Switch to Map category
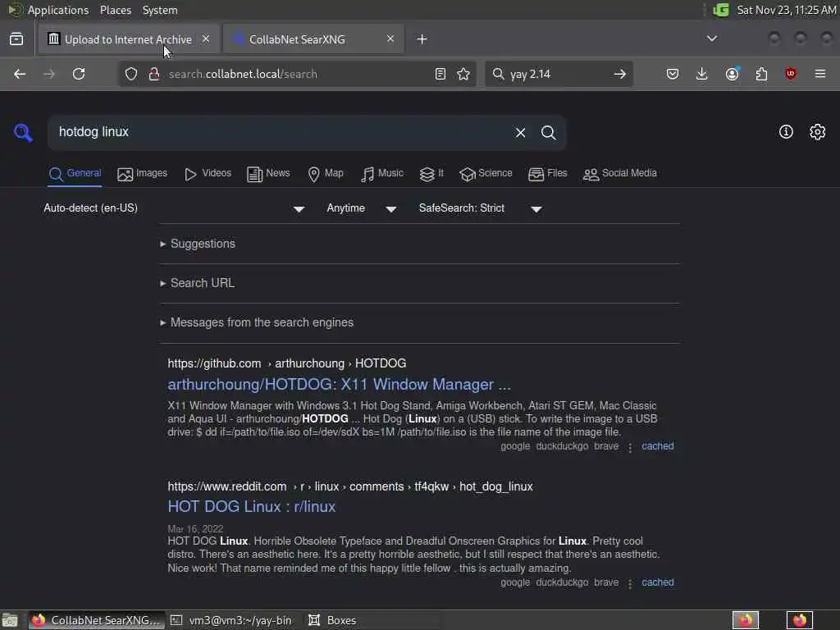This screenshot has width=840, height=630. 325,174
